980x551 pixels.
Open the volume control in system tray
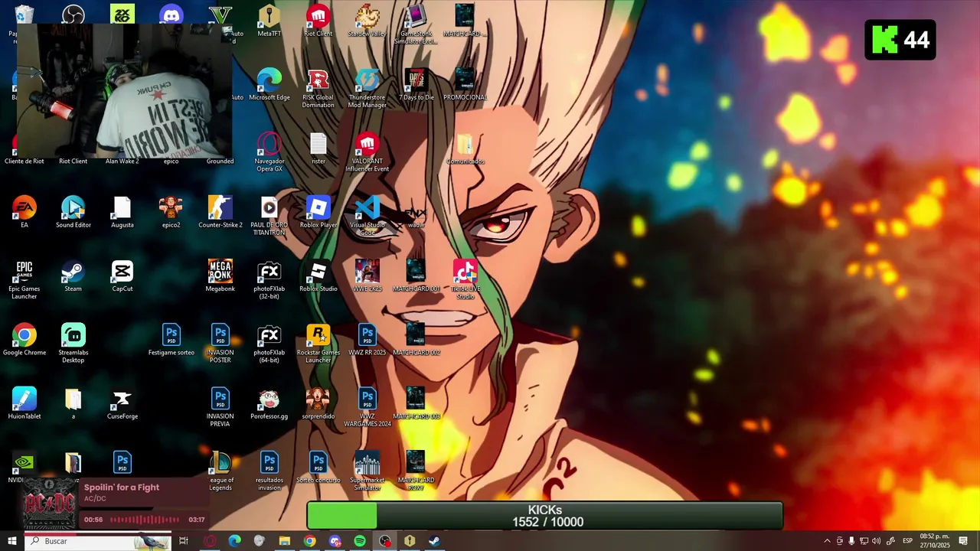click(876, 541)
